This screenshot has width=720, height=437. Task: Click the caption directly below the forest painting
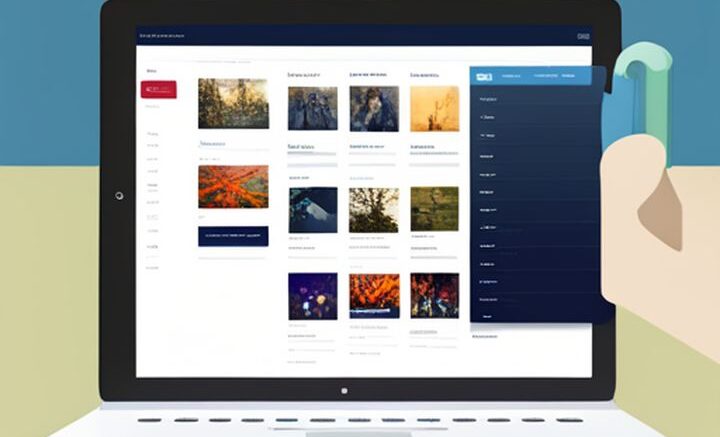click(212, 144)
